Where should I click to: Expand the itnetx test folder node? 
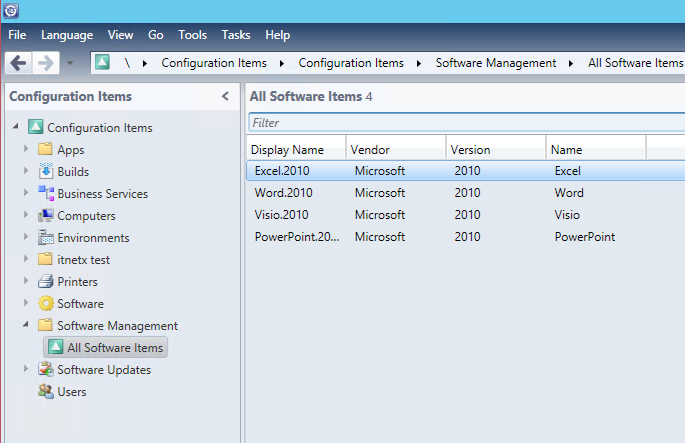(x=26, y=260)
